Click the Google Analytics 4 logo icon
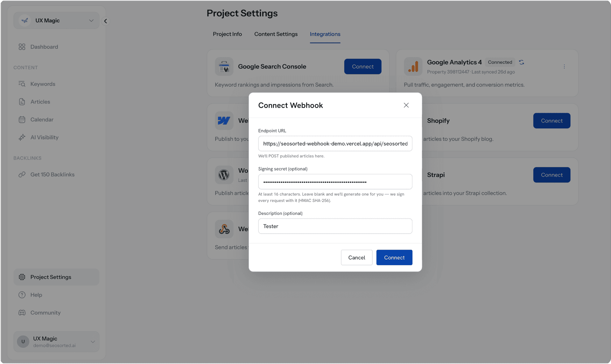Viewport: 611px width, 364px height. click(x=413, y=66)
